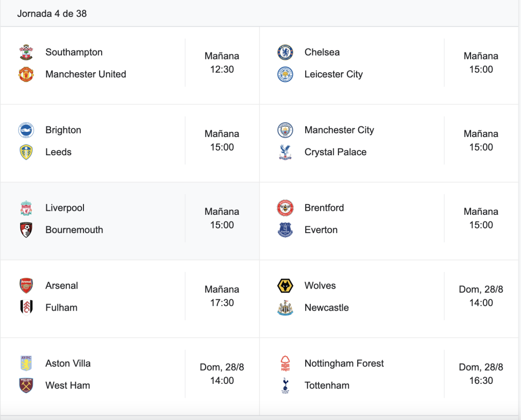The width and height of the screenshot is (521, 420).
Task: Select the Brighton seagull crest
Action: pyautogui.click(x=26, y=130)
